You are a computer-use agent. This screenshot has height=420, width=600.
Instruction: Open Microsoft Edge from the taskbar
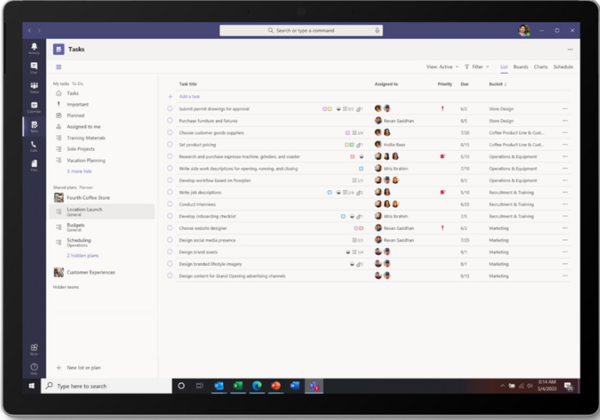click(257, 386)
